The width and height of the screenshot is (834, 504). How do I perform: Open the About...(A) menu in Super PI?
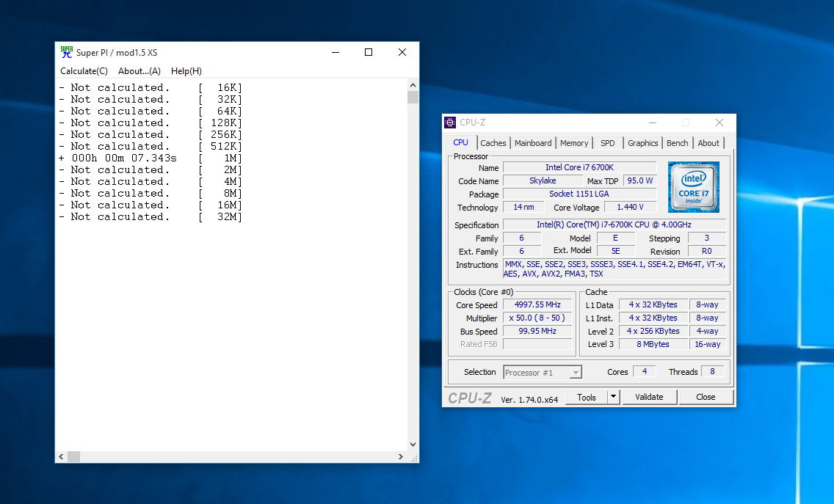pyautogui.click(x=139, y=70)
